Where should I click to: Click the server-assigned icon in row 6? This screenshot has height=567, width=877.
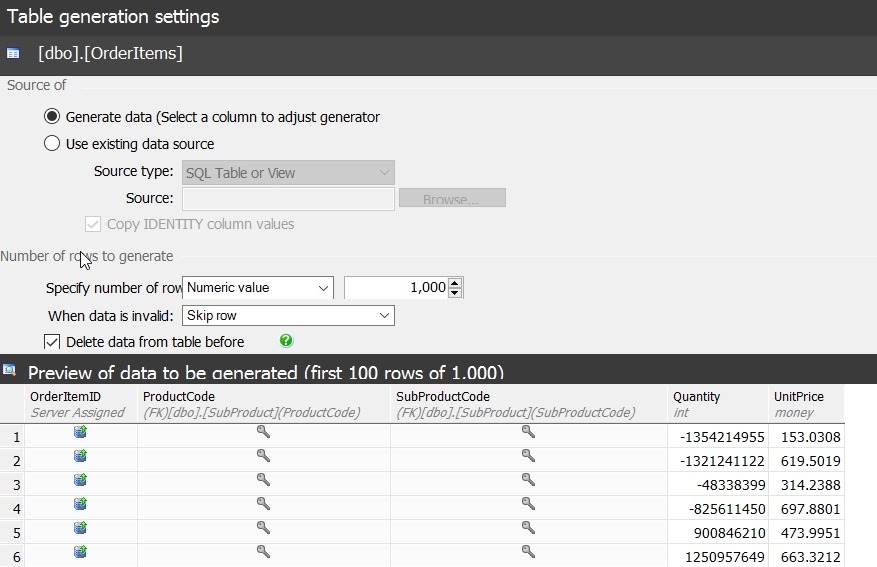point(81,552)
